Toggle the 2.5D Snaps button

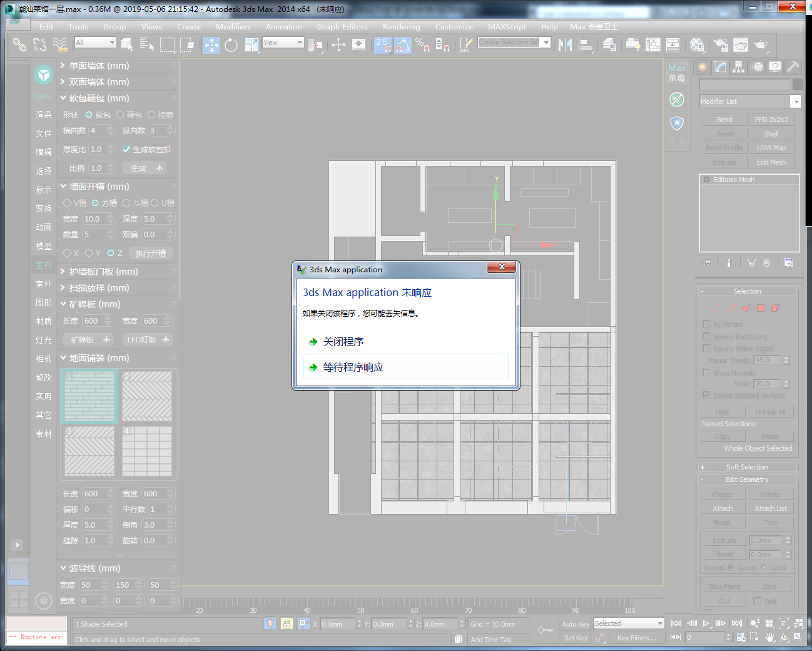tap(383, 44)
